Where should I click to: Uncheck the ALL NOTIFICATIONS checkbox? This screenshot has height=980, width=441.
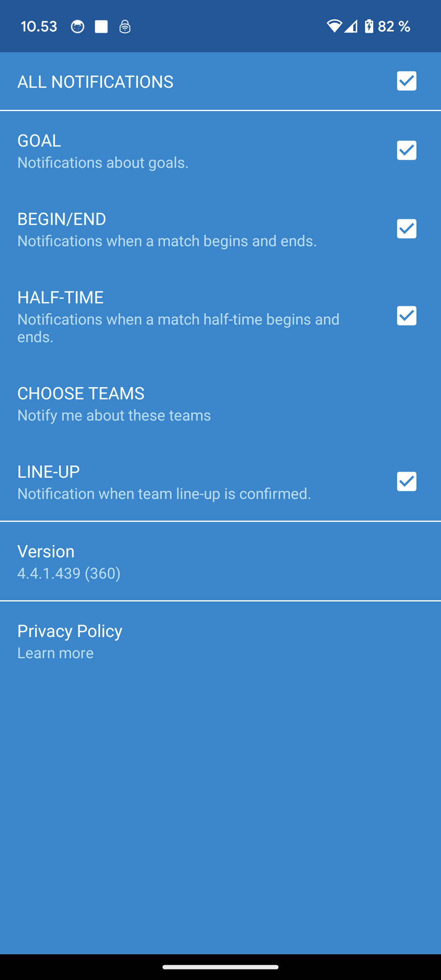tap(406, 81)
